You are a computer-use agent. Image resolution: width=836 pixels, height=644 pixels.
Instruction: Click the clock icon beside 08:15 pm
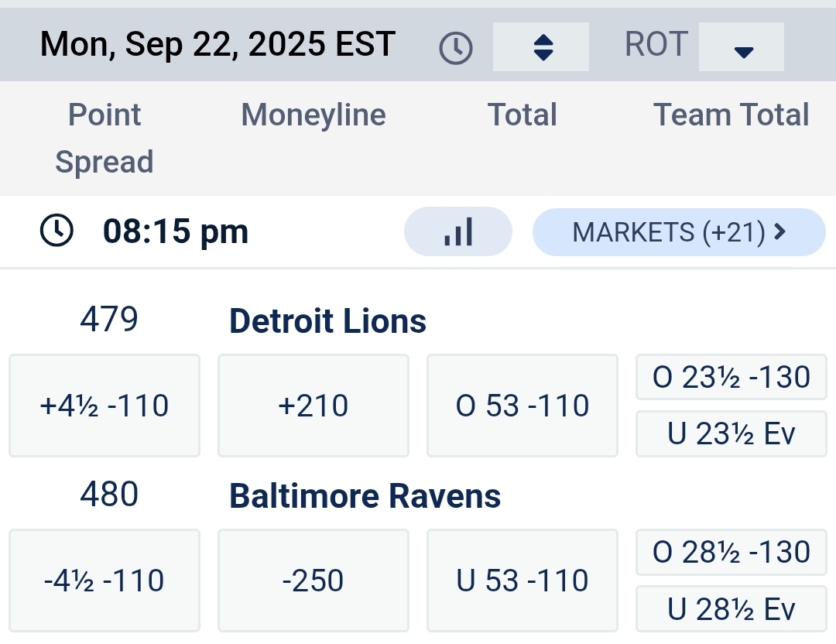pyautogui.click(x=57, y=231)
